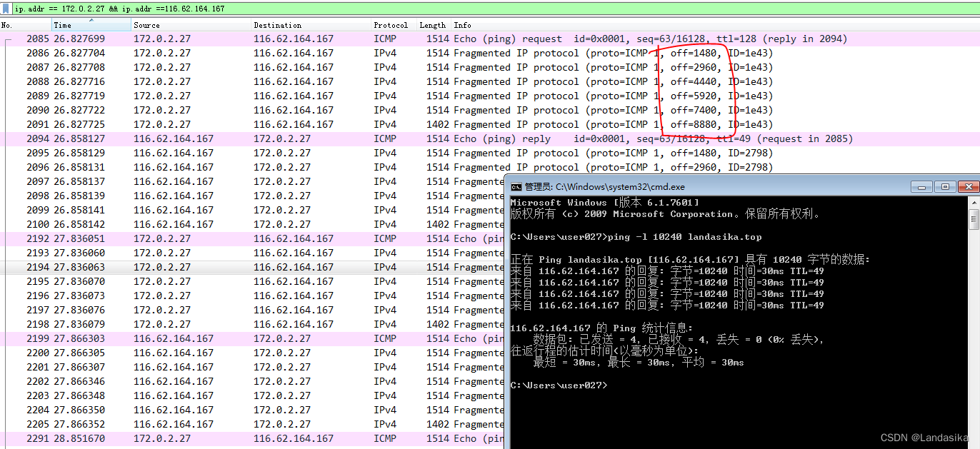
Task: Sort packets by the No. column header
Action: 26,25
